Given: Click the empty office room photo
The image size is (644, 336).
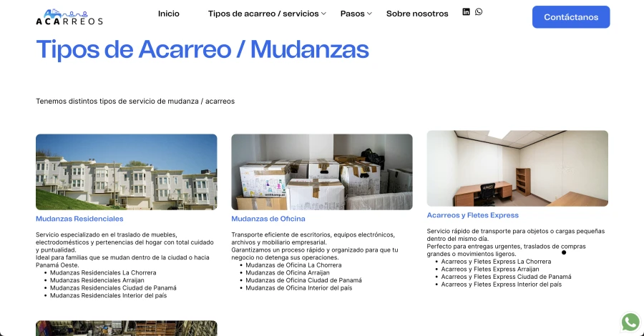Looking at the screenshot, I should coord(517,168).
